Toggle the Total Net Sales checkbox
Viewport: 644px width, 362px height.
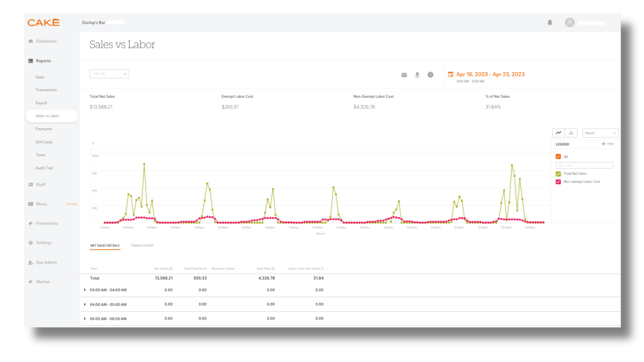[558, 173]
